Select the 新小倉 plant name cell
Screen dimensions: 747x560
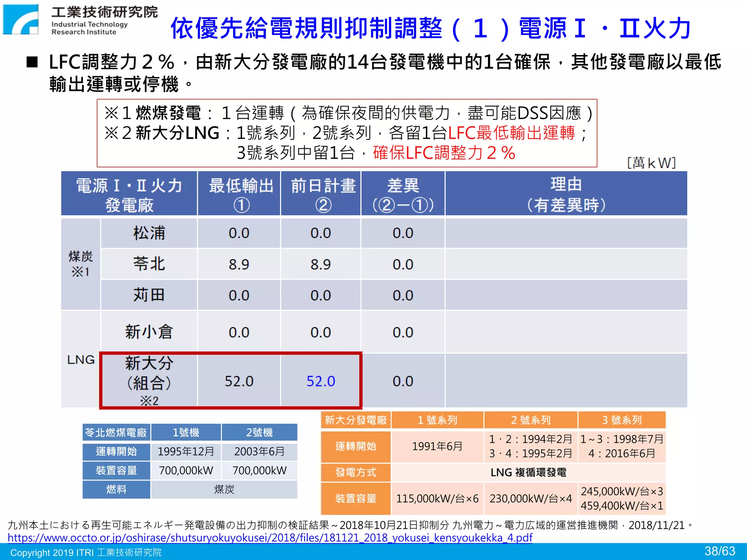[149, 332]
